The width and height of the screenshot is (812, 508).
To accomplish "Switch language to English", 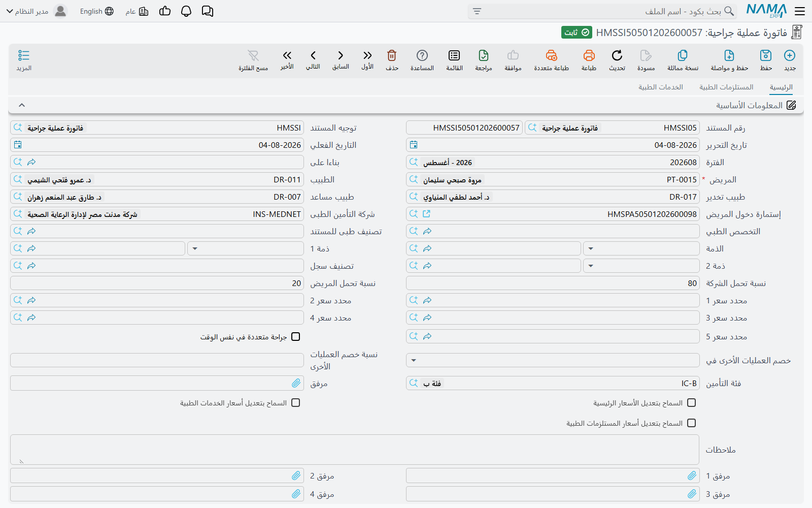I will (96, 11).
